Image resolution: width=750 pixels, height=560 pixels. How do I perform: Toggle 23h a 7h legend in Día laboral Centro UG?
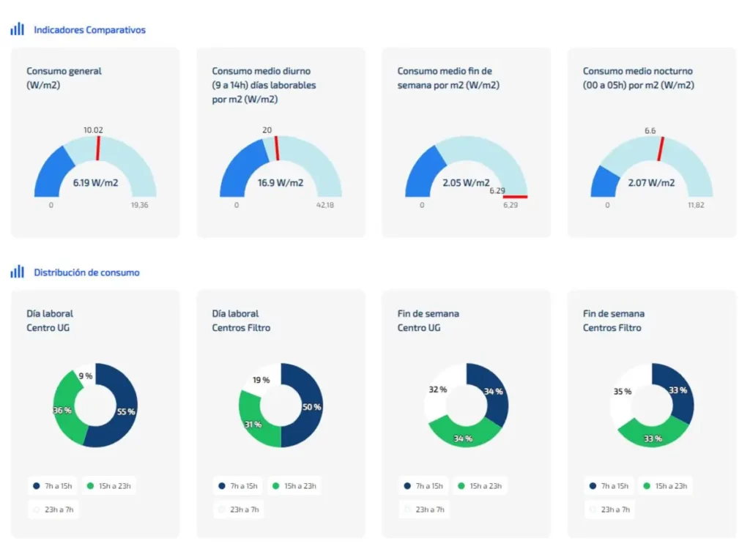(x=53, y=509)
